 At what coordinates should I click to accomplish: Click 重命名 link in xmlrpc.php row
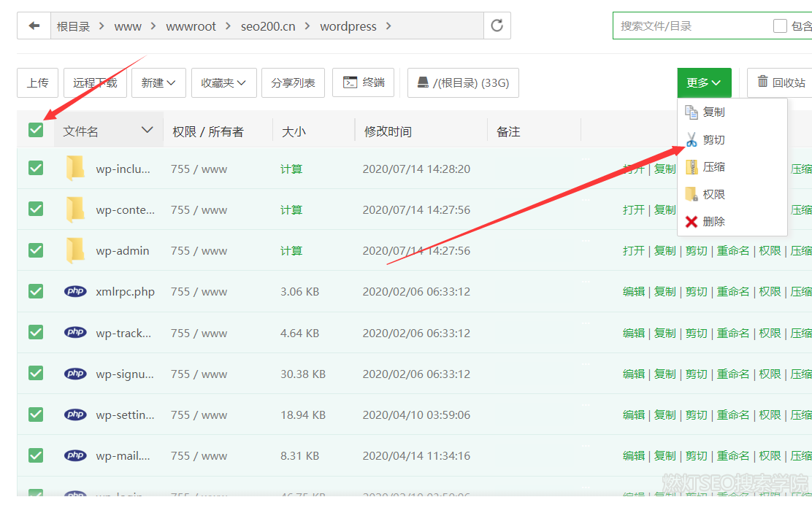(x=732, y=292)
